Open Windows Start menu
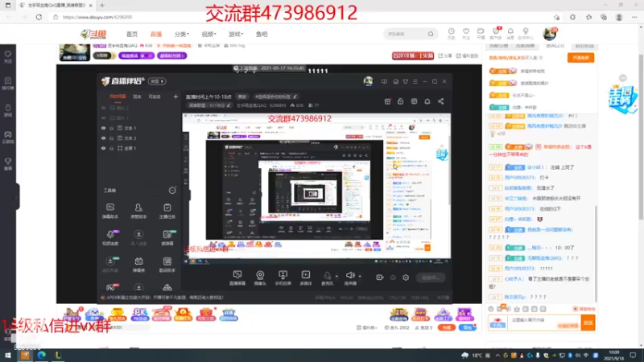This screenshot has height=362, width=644. pyautogui.click(x=8, y=356)
